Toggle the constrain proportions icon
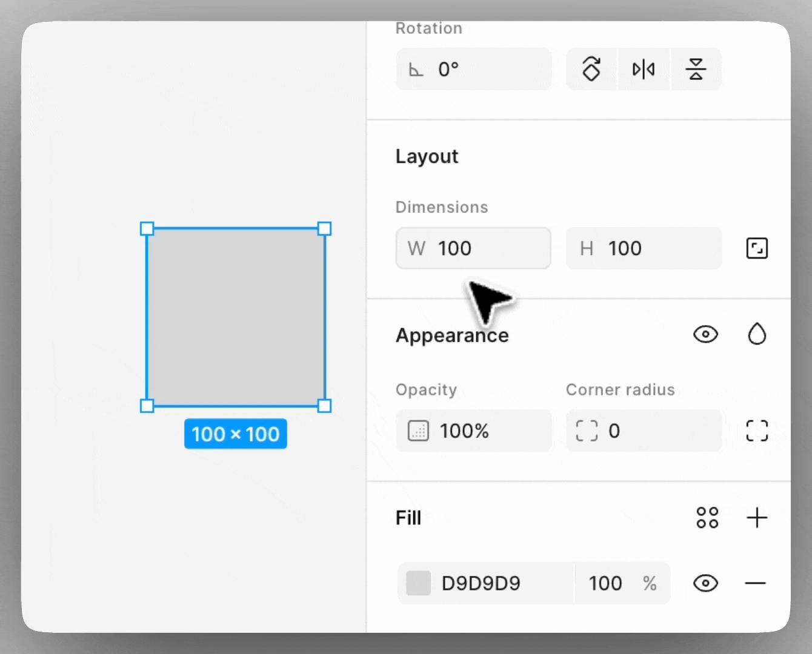 pos(757,248)
